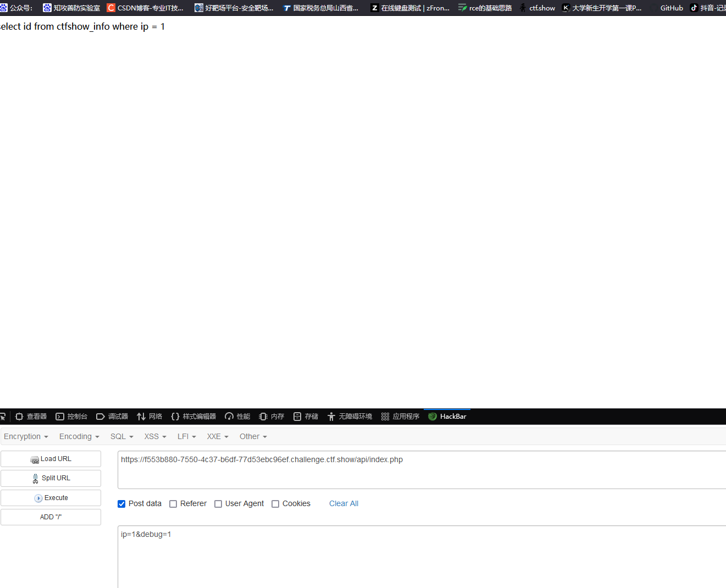
Task: Click the Split URL button
Action: click(x=51, y=478)
